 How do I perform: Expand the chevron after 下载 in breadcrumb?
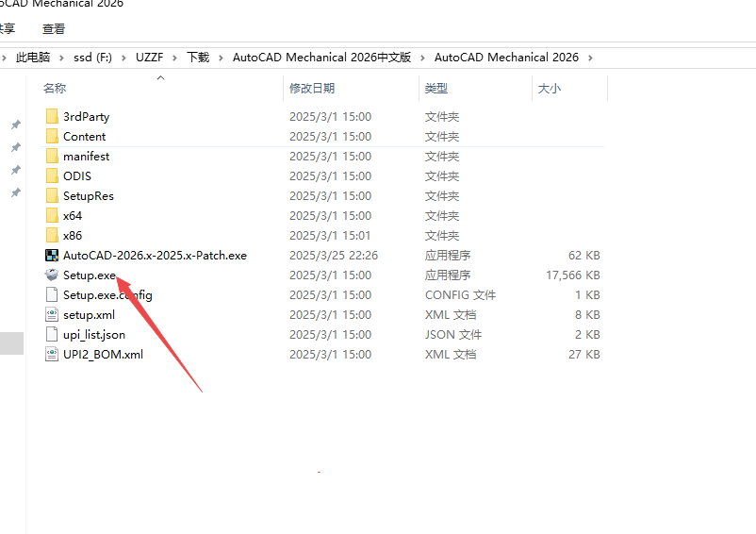[221, 58]
